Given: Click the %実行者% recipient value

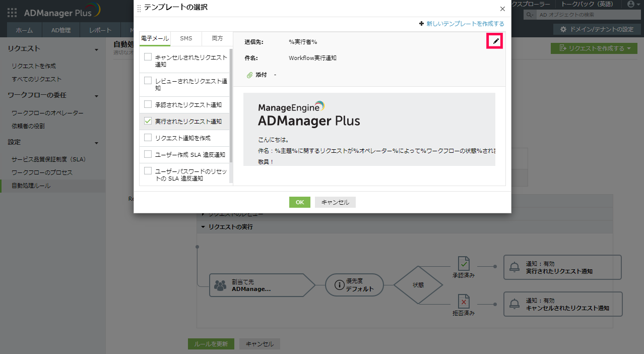Looking at the screenshot, I should click(x=303, y=42).
